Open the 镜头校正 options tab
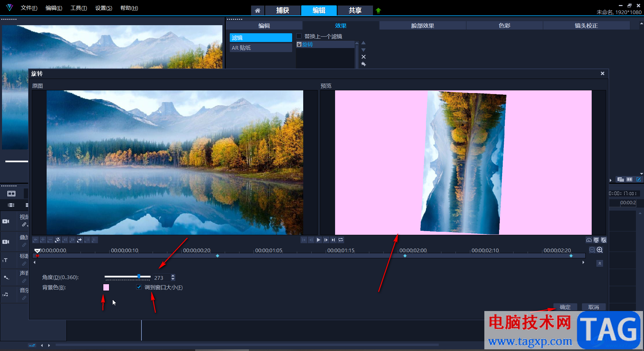Screen dimensions: 644x351 tap(586, 26)
